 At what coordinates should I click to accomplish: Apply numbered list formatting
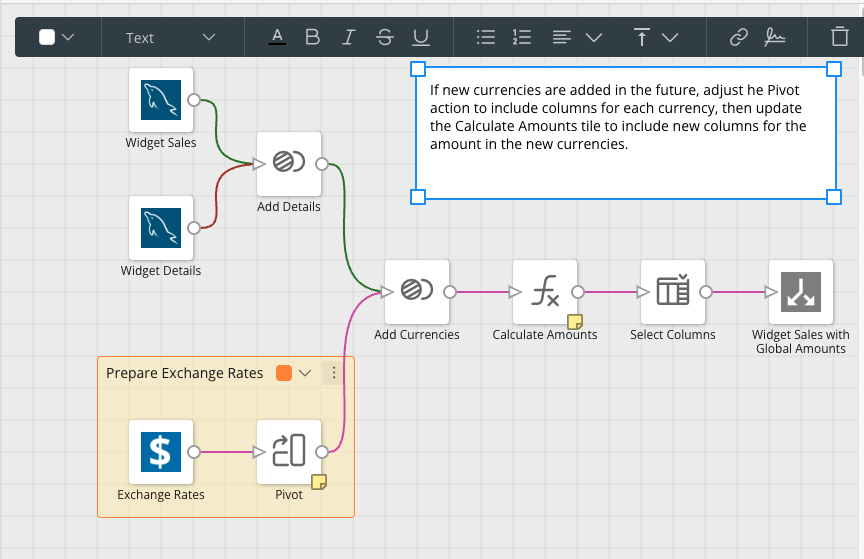click(522, 37)
